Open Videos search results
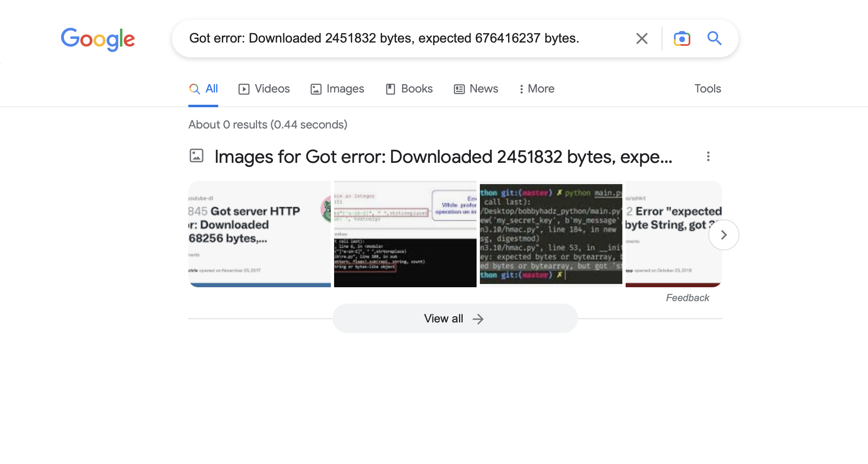This screenshot has height=464, width=868. (272, 88)
